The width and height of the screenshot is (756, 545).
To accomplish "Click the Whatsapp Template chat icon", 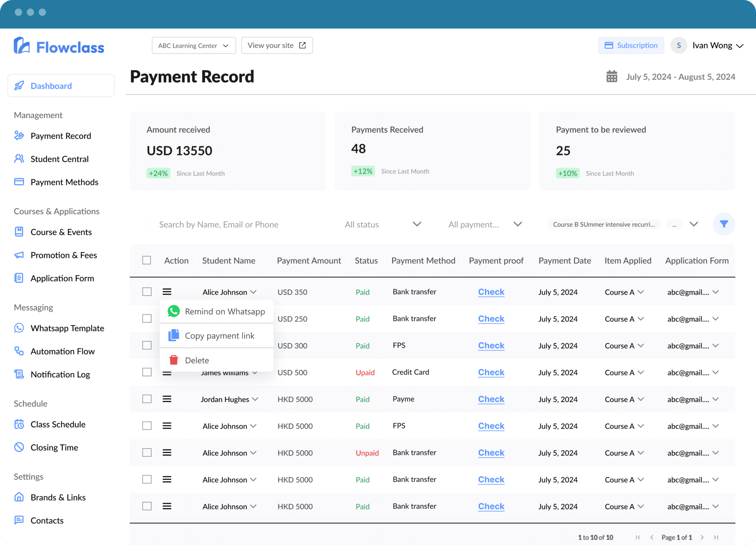I will point(19,328).
